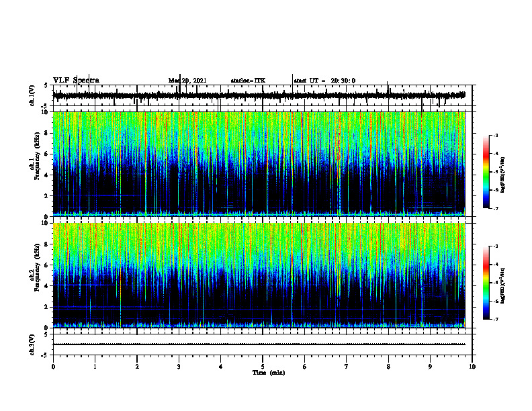Screen dimensions: 532x411
Task: Click the "-3" label on ch.1 color bar
Action: (x=495, y=135)
